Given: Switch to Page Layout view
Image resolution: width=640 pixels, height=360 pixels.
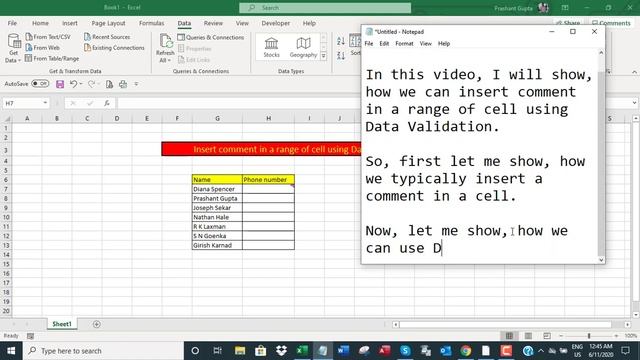Looking at the screenshot, I should [x=528, y=336].
